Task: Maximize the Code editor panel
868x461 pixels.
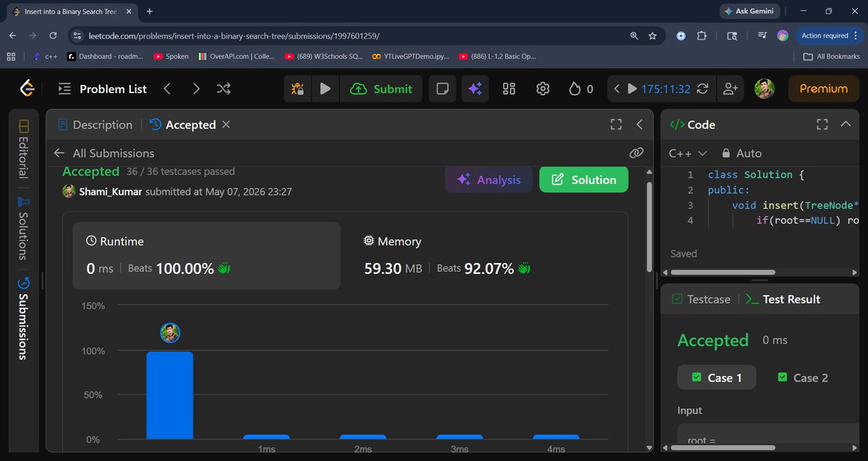Action: coord(822,124)
